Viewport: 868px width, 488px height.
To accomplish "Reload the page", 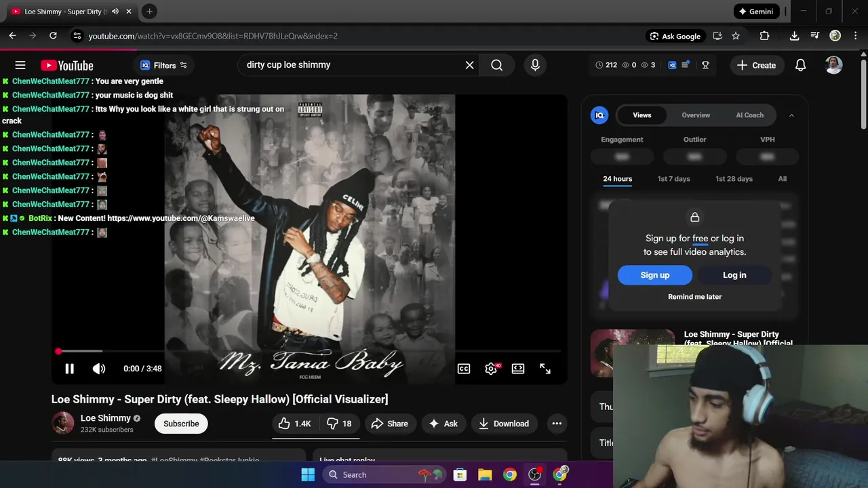I will [x=53, y=36].
